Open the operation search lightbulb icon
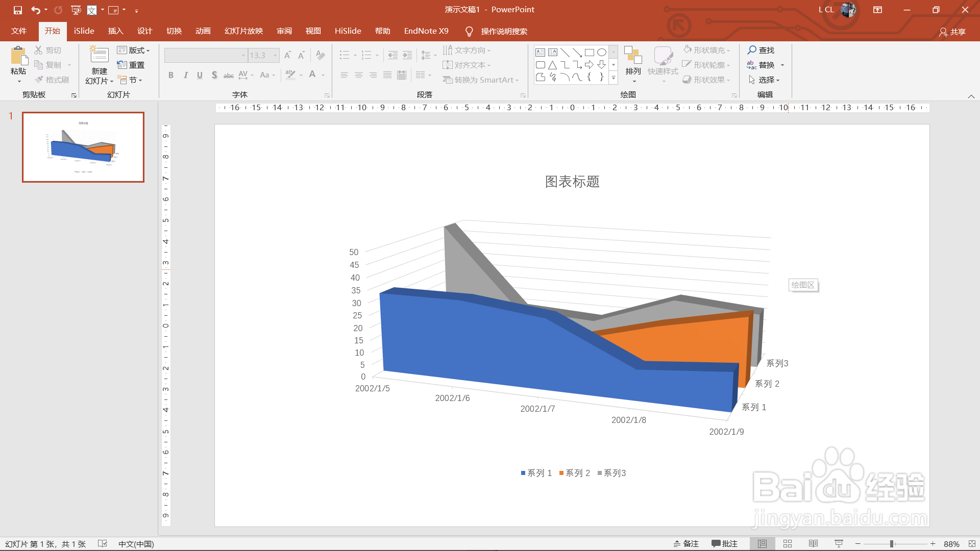The height and width of the screenshot is (551, 980). [x=469, y=31]
